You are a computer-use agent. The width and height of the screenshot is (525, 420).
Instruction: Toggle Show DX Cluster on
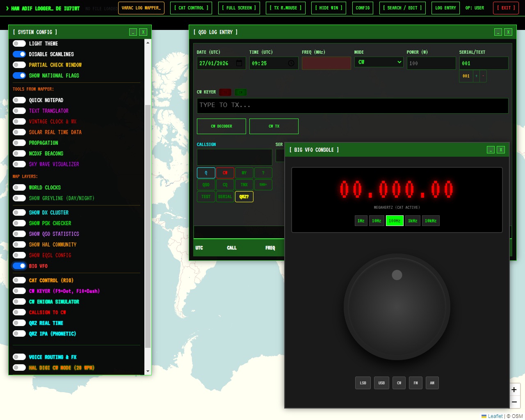(x=19, y=212)
